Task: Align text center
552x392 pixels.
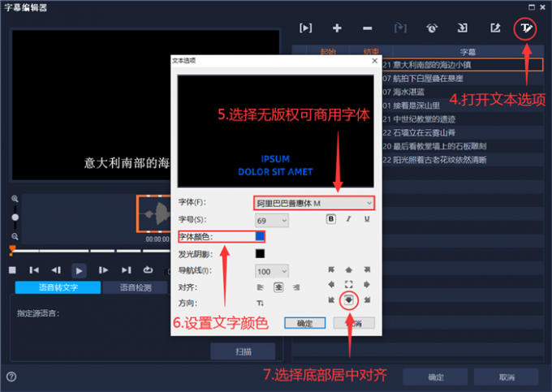Action: click(278, 287)
